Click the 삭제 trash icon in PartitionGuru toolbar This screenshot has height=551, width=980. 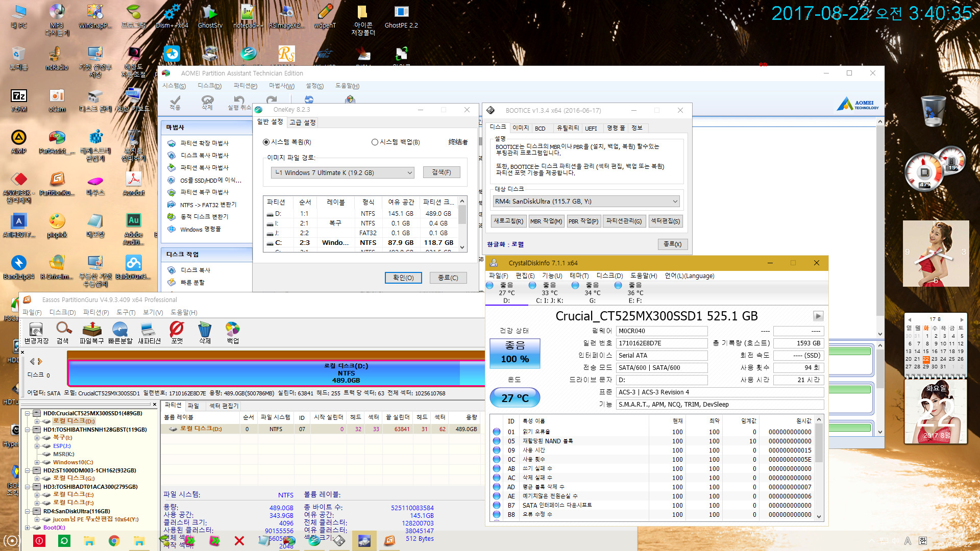(205, 333)
